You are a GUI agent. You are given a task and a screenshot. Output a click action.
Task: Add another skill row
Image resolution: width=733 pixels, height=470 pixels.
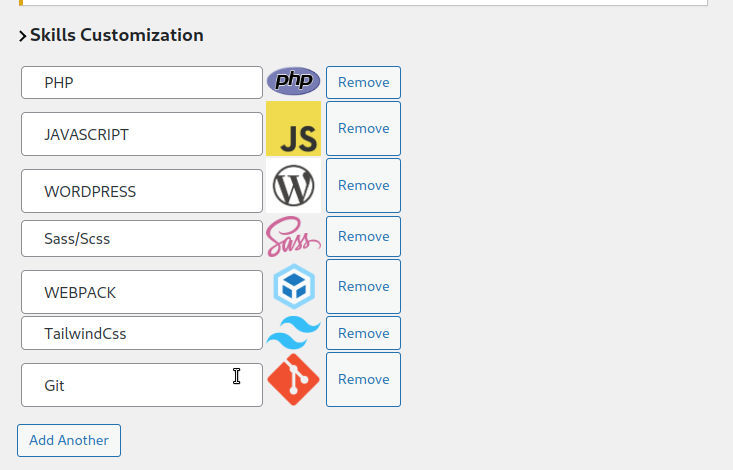69,441
